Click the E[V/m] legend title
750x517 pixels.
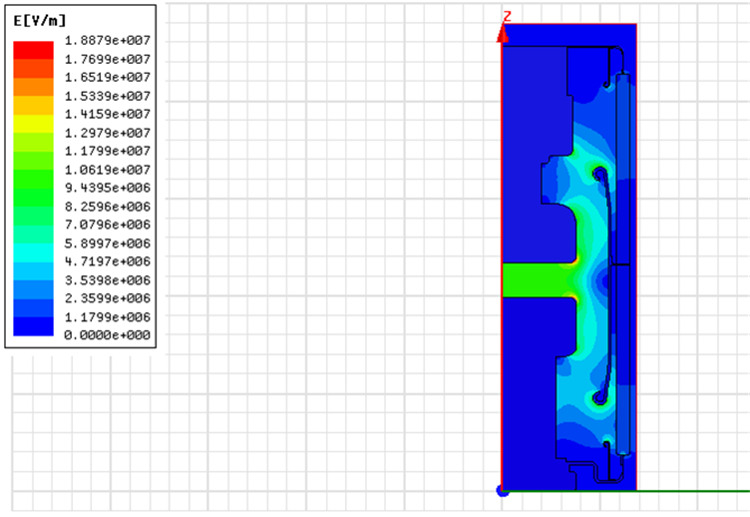(41, 21)
